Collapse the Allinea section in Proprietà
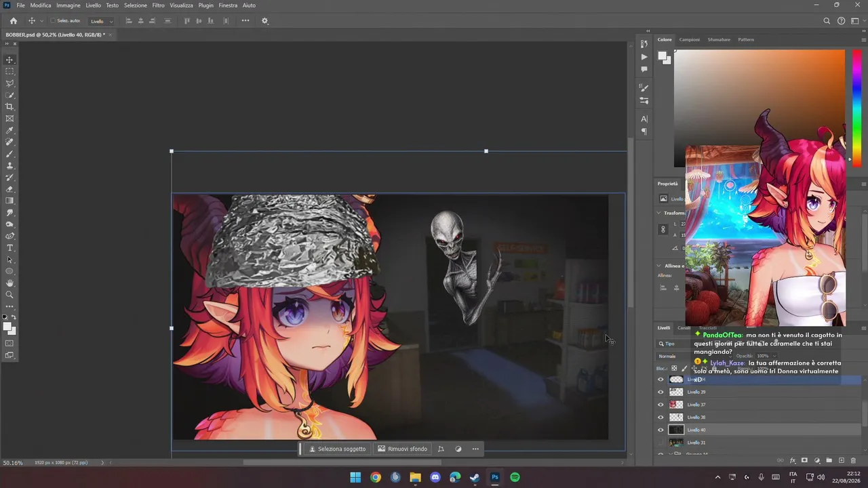 click(658, 266)
